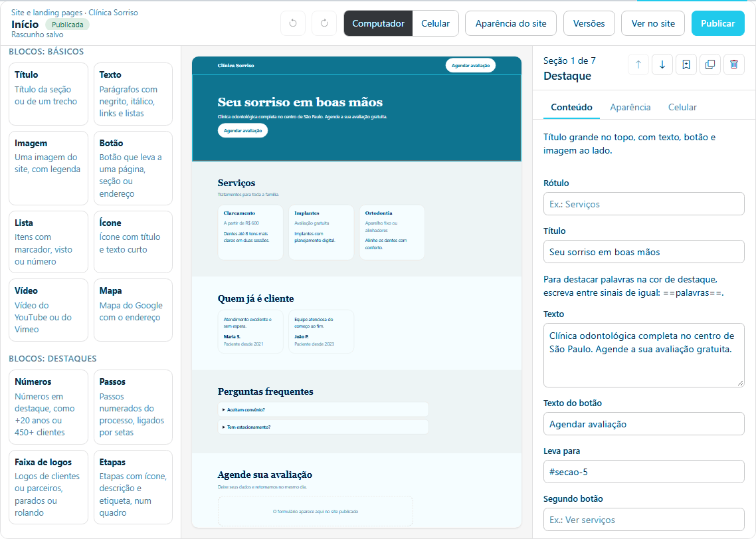Move the section up with the arrow icon
Image resolution: width=756 pixels, height=539 pixels.
coord(638,64)
